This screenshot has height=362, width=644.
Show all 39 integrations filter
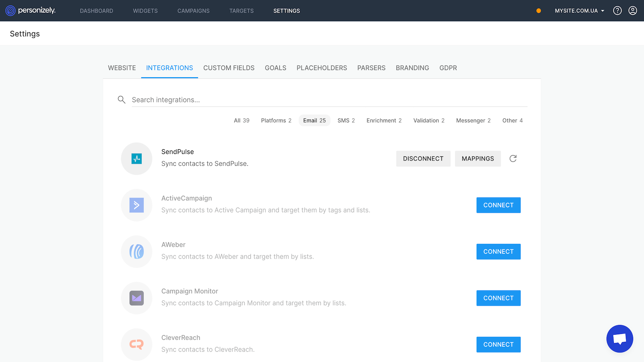click(242, 121)
